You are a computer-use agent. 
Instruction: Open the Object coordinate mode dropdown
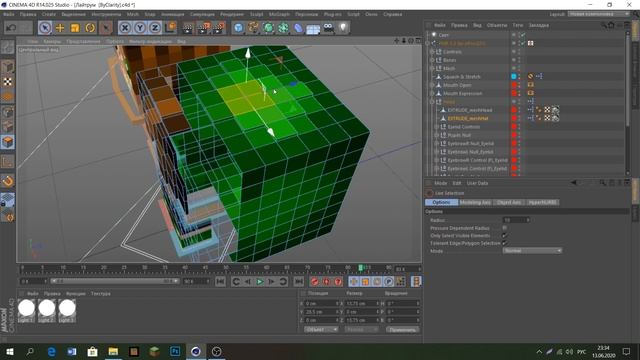321,329
